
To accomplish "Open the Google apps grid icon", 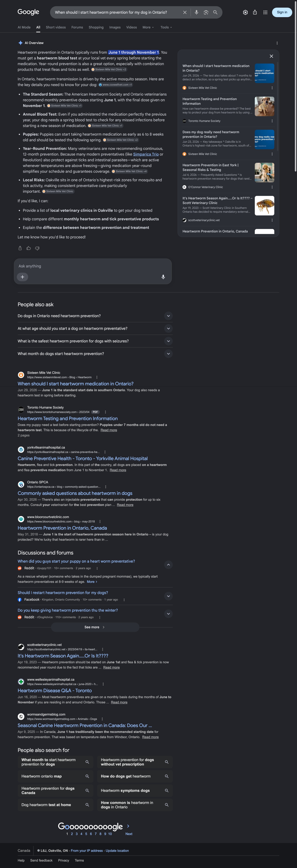I will (x=265, y=13).
